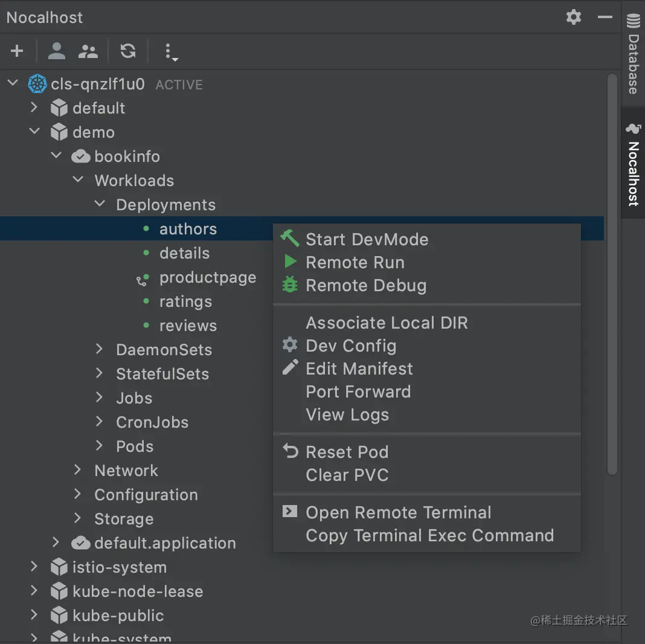Open the Nocalhost panel settings gear
The height and width of the screenshot is (644, 645).
tap(573, 18)
